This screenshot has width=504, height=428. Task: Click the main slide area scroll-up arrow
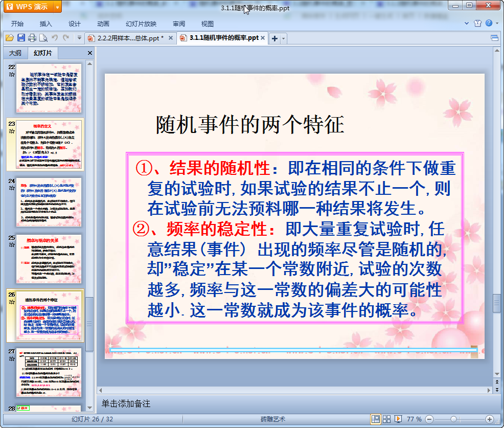(x=497, y=51)
